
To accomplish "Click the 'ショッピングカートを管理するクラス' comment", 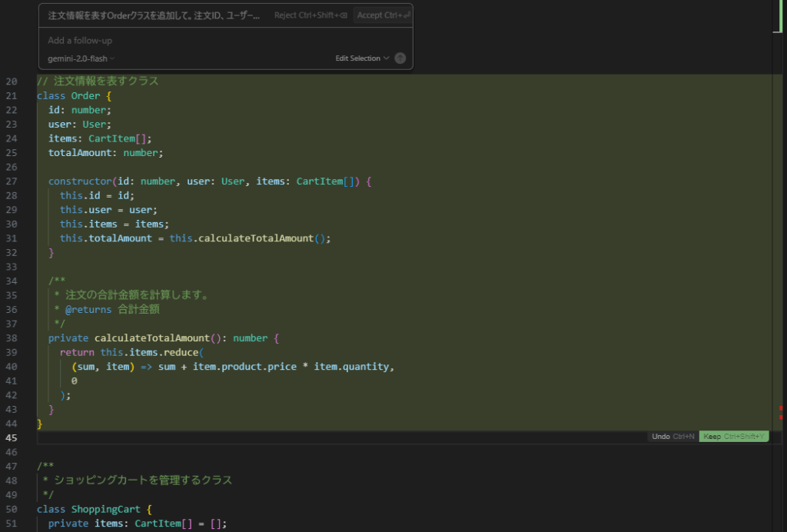I will click(x=143, y=480).
